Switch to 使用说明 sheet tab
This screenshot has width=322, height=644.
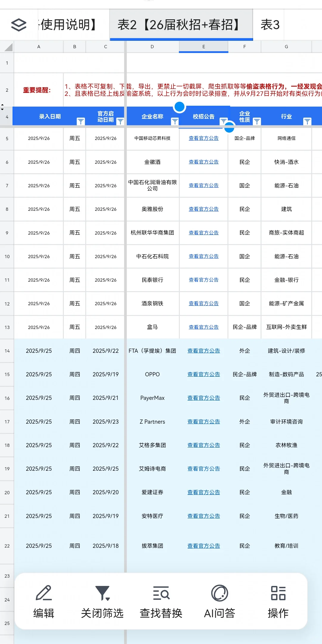tap(68, 25)
